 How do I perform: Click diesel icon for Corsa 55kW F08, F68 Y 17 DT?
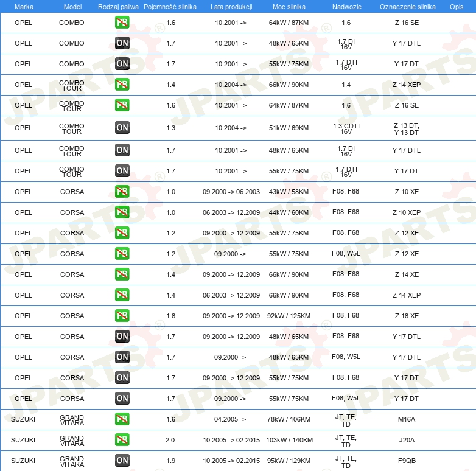[122, 377]
